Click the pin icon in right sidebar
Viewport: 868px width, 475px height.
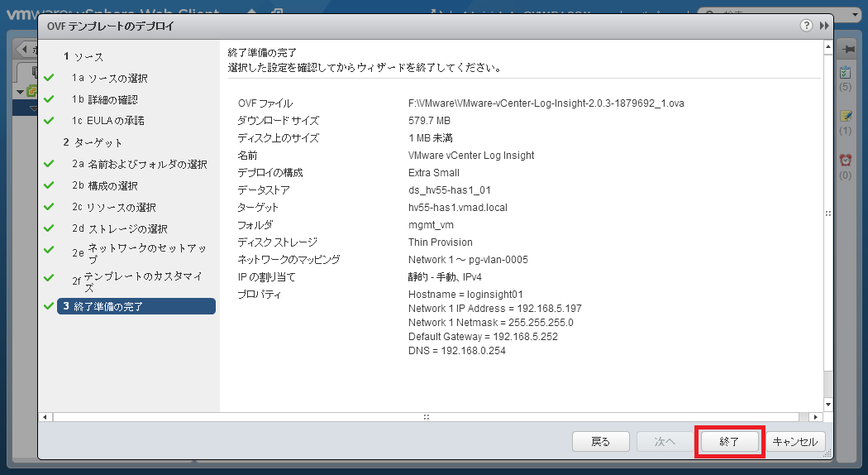click(x=847, y=49)
